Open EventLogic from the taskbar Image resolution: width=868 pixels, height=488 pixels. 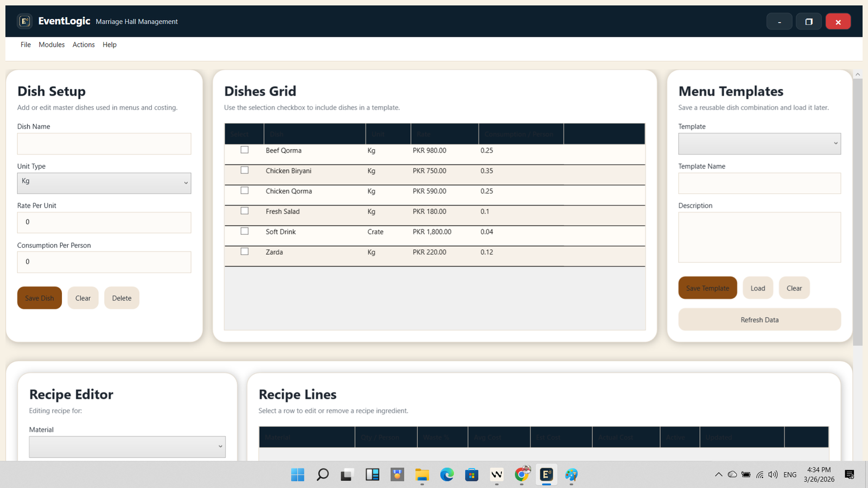[546, 474]
